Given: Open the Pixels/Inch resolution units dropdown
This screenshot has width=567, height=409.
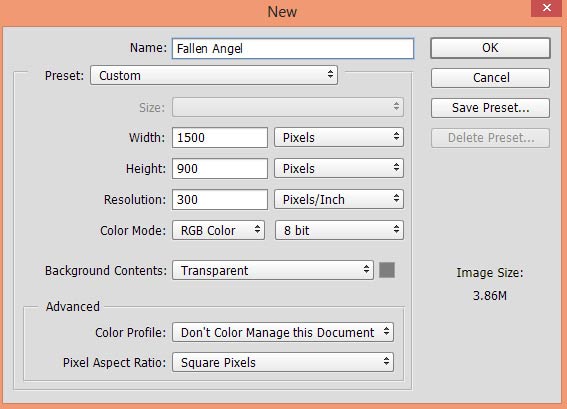Looking at the screenshot, I should (339, 199).
